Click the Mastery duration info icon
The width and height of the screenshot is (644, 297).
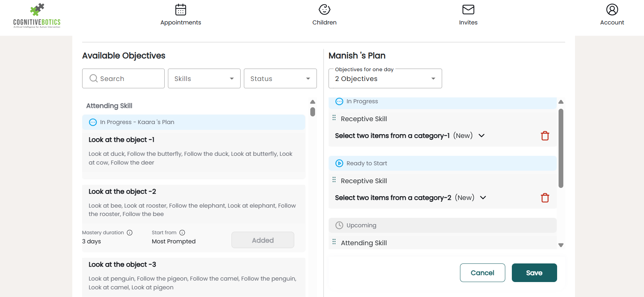pos(130,233)
